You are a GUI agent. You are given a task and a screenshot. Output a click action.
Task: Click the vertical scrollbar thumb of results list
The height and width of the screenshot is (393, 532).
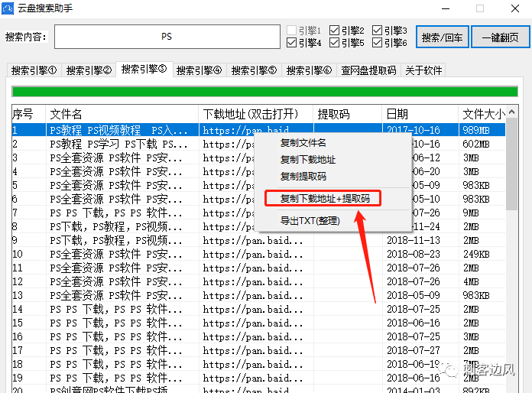coord(511,164)
